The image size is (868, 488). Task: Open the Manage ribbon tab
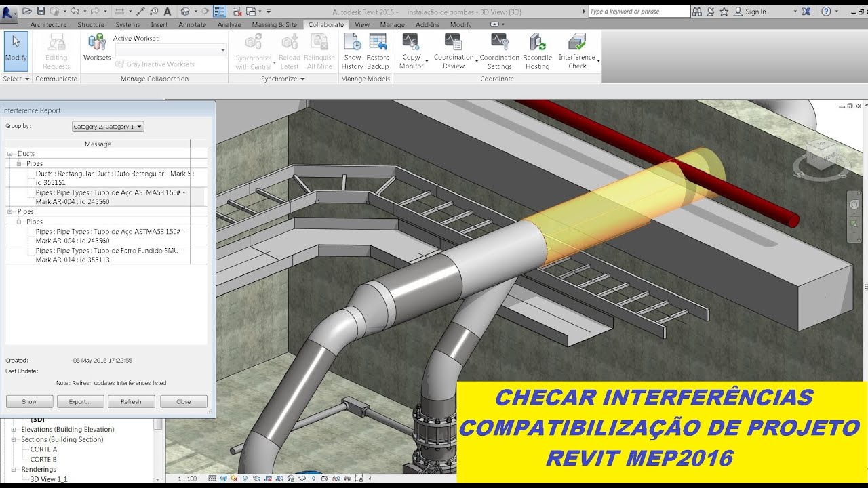(392, 24)
